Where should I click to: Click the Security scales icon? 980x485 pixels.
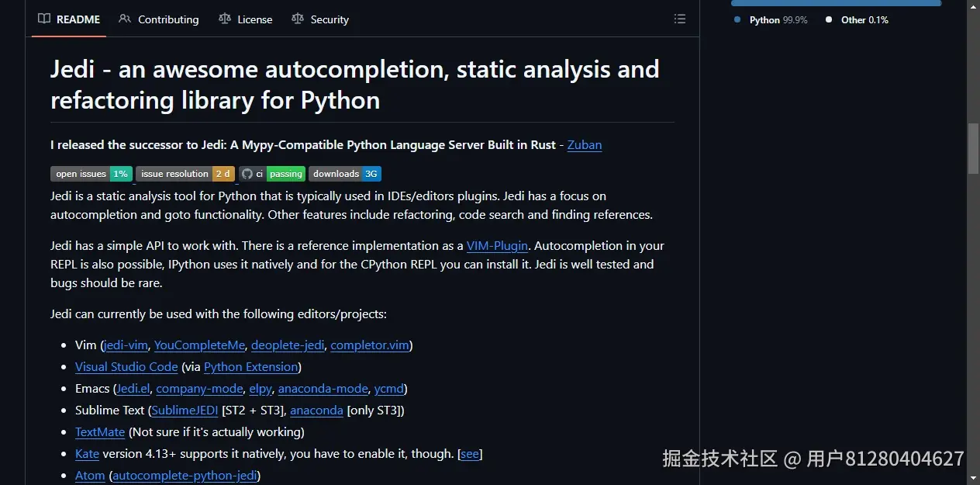pyautogui.click(x=298, y=19)
